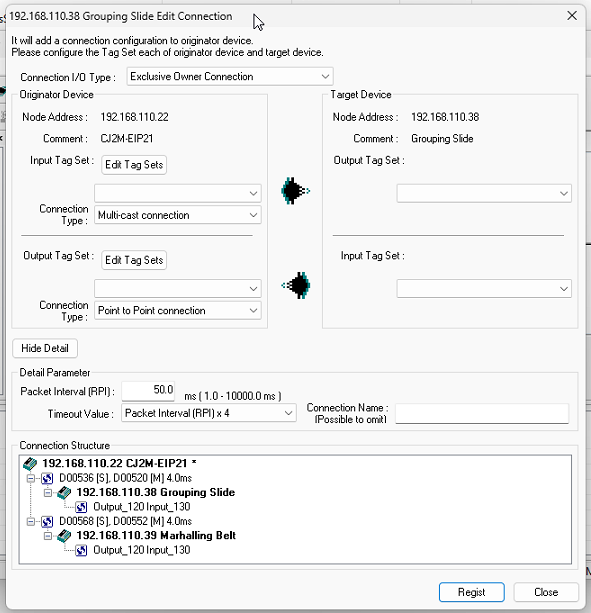
Task: Open target Output Tag Set dropdown
Action: pyautogui.click(x=484, y=193)
